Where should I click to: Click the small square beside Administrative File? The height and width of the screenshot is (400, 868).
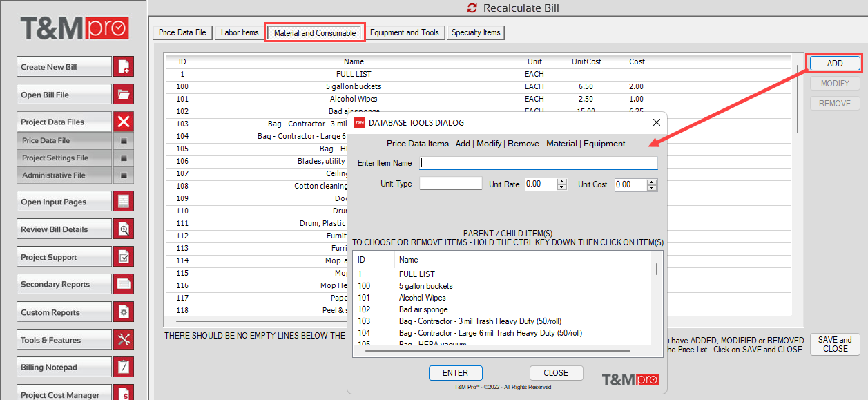[x=124, y=175]
